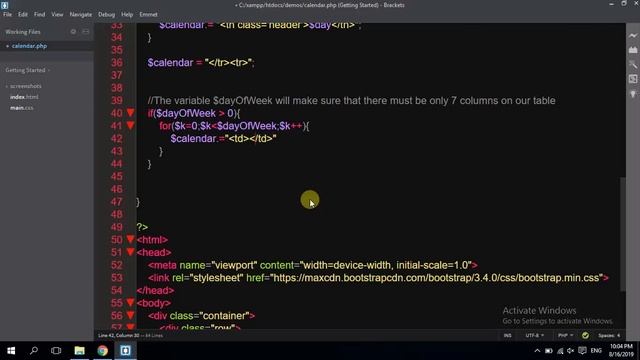Screen dimensions: 640x360
Task: Open the Edit menu
Action: (23, 14)
